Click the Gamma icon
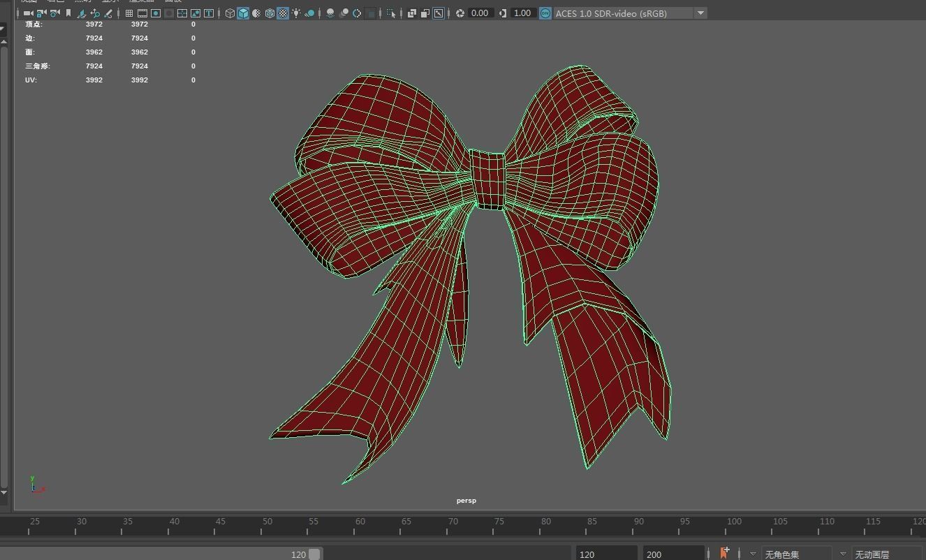This screenshot has width=926, height=560. 503,13
